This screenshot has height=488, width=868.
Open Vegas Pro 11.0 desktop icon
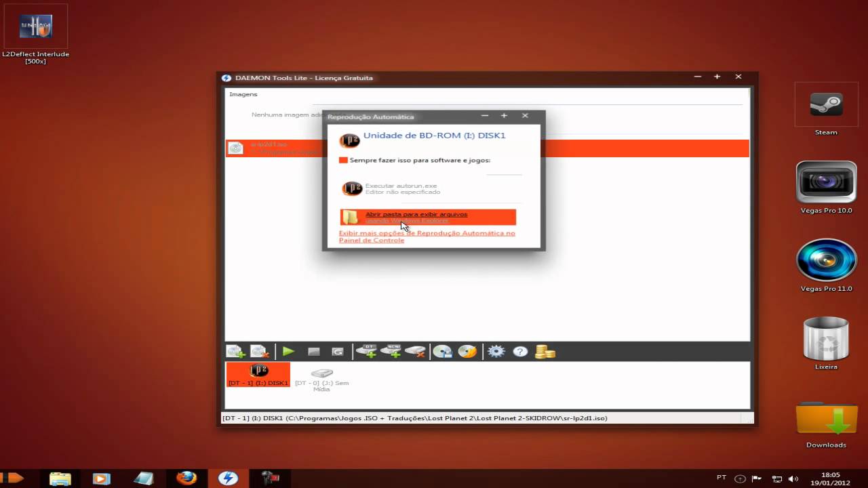(x=826, y=266)
